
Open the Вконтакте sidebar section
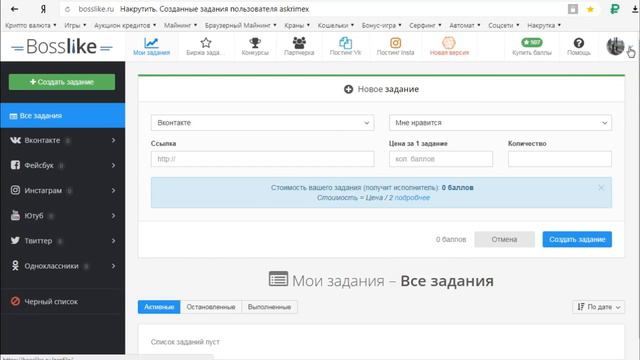pyautogui.click(x=62, y=140)
